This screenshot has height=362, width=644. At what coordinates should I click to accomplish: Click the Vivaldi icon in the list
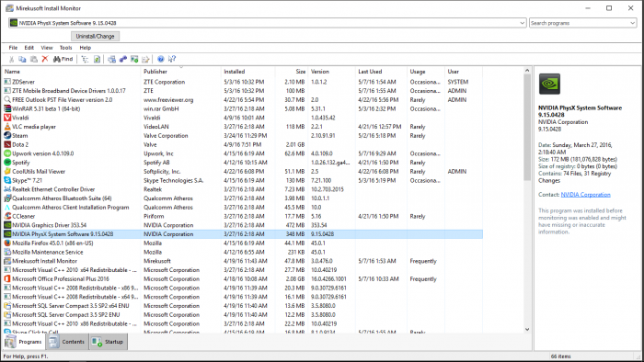[x=7, y=118]
